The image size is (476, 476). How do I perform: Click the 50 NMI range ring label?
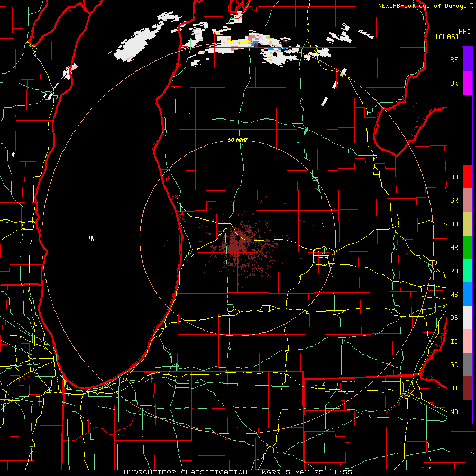click(237, 140)
